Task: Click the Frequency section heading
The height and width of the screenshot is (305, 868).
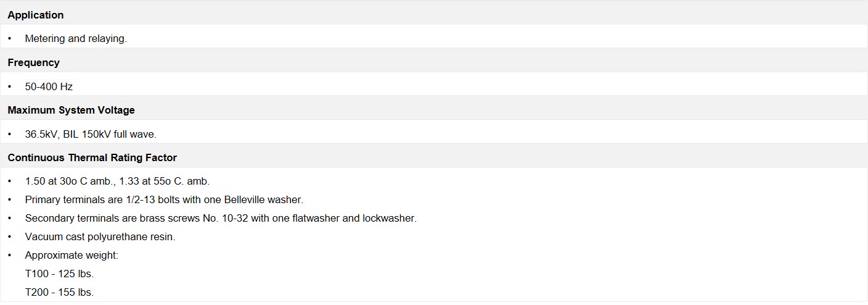Action: click(x=34, y=62)
